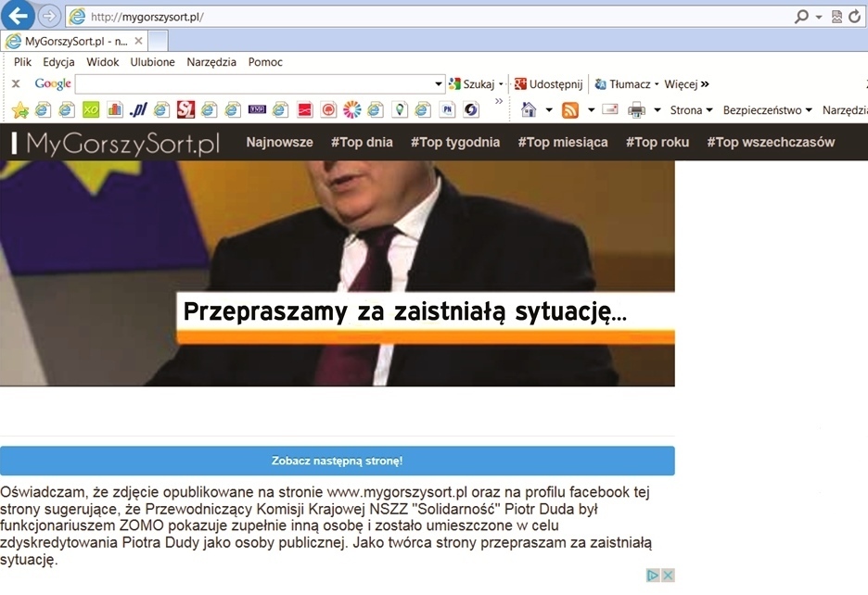Add to favorites bar with star icon

click(20, 110)
